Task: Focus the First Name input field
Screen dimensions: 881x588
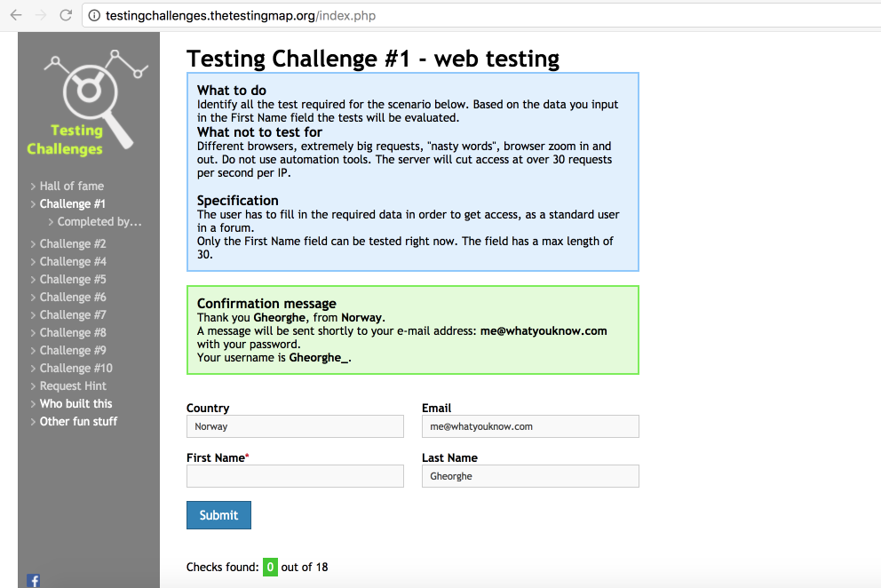Action: (295, 477)
